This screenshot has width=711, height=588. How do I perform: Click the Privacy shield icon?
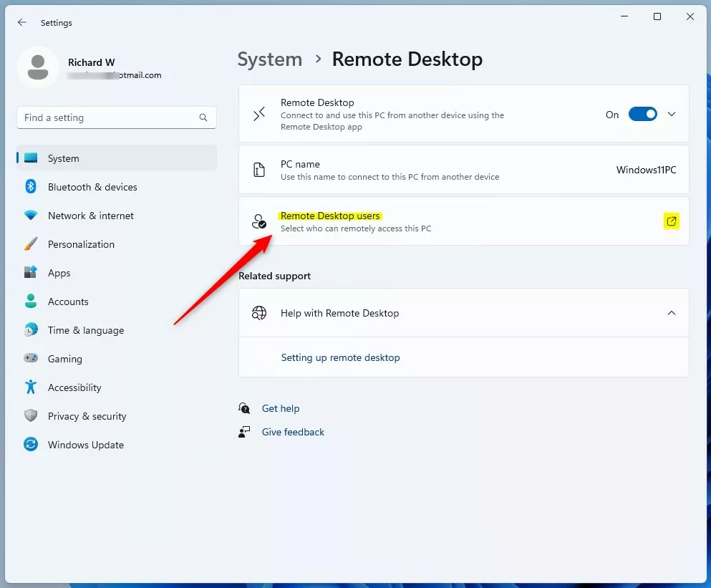click(30, 415)
